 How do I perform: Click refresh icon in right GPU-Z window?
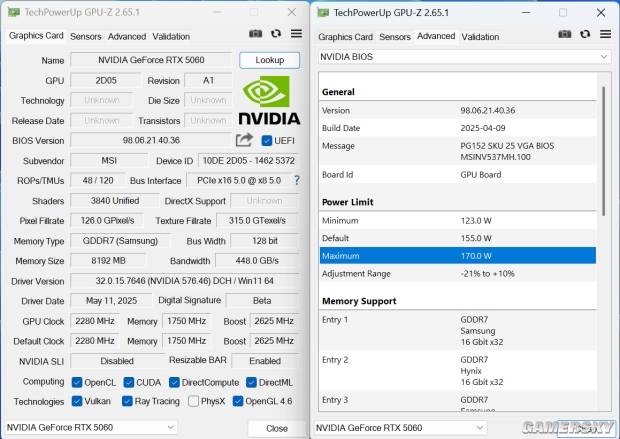pos(585,34)
